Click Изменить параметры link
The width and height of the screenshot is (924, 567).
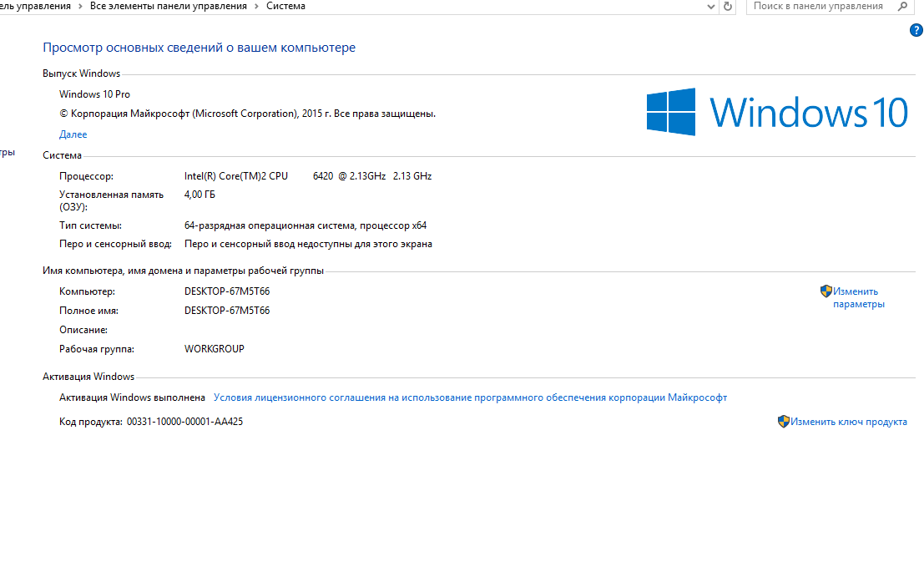pyautogui.click(x=859, y=297)
